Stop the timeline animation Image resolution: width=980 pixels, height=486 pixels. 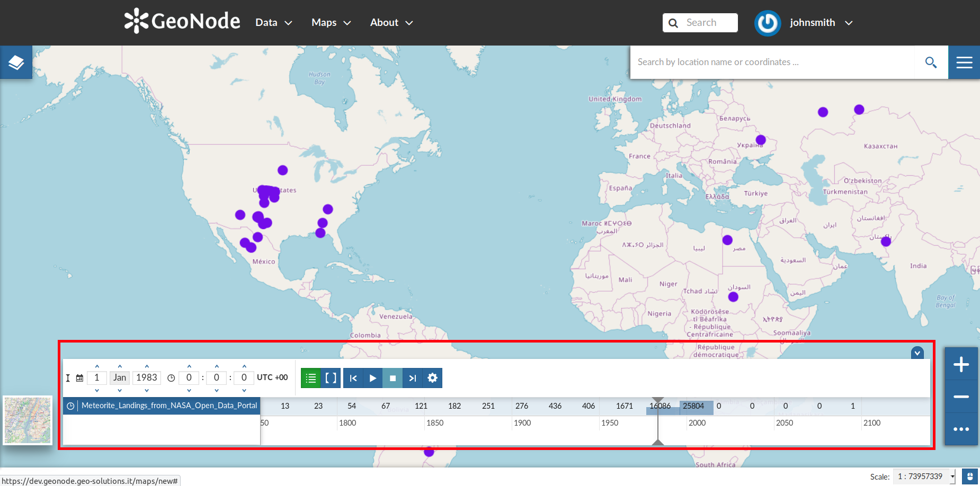point(393,378)
